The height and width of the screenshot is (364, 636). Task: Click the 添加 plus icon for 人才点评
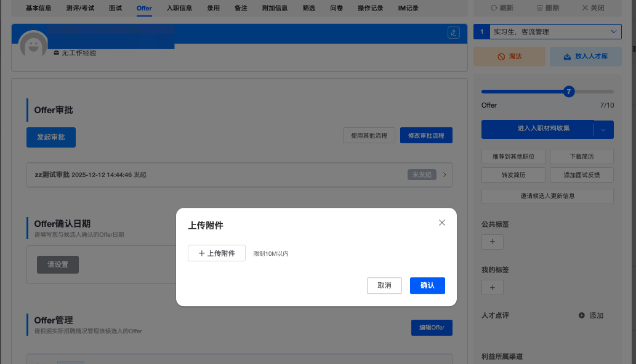[x=582, y=315]
